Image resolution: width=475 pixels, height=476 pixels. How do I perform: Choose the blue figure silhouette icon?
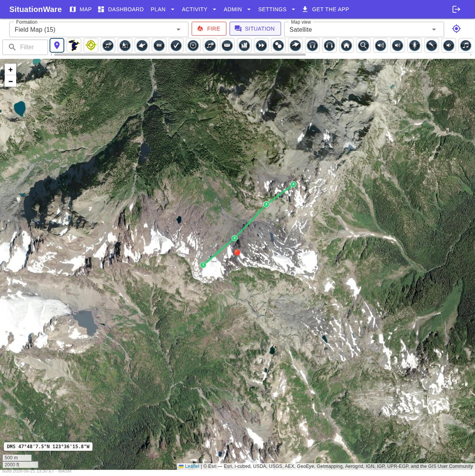point(74,46)
